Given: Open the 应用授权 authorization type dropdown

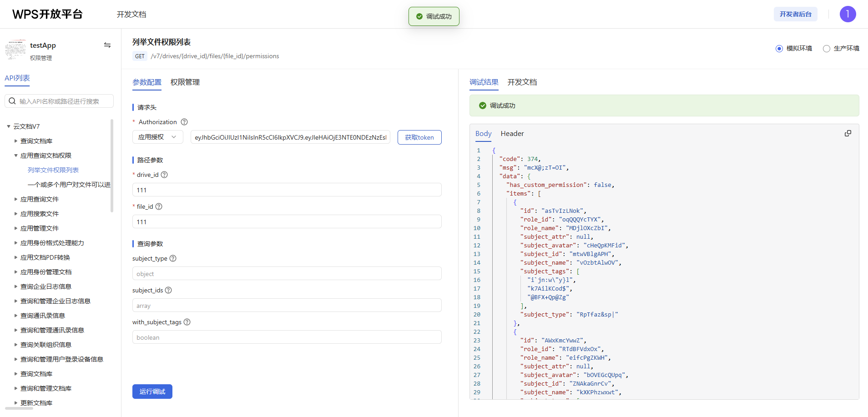Looking at the screenshot, I should point(157,137).
